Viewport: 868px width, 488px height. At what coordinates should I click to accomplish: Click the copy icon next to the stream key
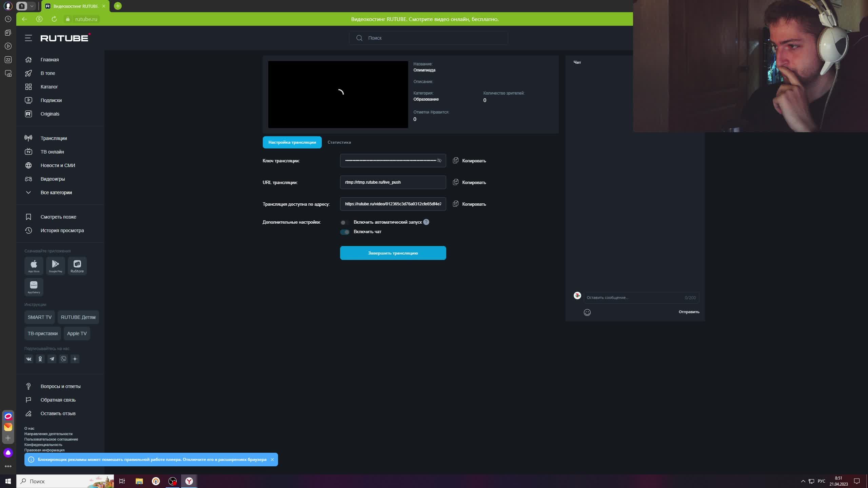click(x=456, y=161)
